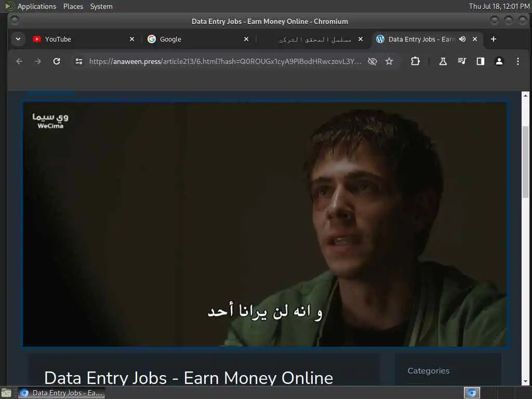
Task: Click the Chromium workspace switcher icon
Action: pos(472,393)
